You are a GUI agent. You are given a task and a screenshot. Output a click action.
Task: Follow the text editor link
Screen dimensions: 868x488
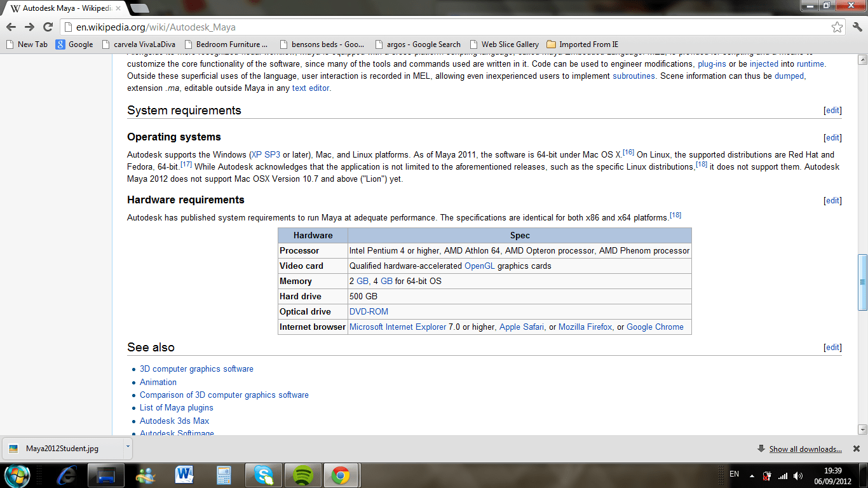(310, 88)
